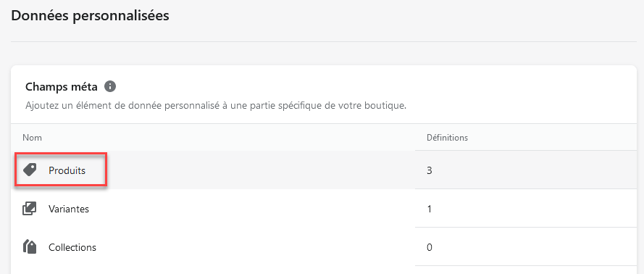Image resolution: width=644 pixels, height=274 pixels.
Task: Select the Collections entry label
Action: pos(72,247)
